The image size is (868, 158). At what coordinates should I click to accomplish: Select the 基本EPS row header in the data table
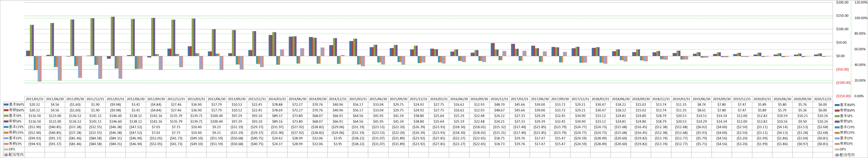[x=13, y=138]
